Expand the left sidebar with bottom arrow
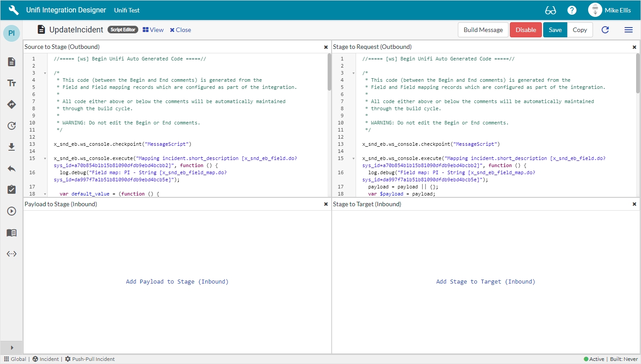The height and width of the screenshot is (364, 641). (x=12, y=348)
